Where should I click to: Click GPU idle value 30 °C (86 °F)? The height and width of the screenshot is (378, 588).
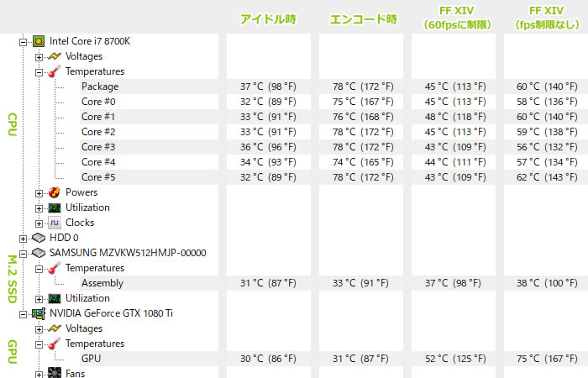(268, 359)
